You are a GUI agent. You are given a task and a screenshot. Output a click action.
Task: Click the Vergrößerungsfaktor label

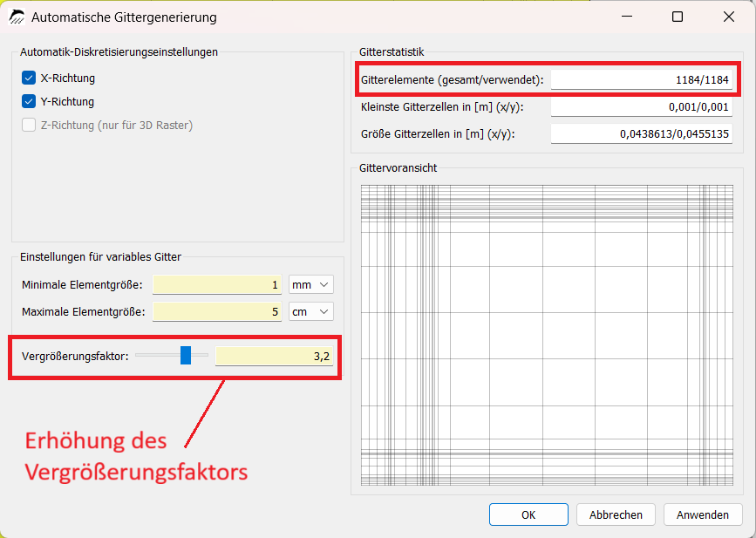point(75,357)
